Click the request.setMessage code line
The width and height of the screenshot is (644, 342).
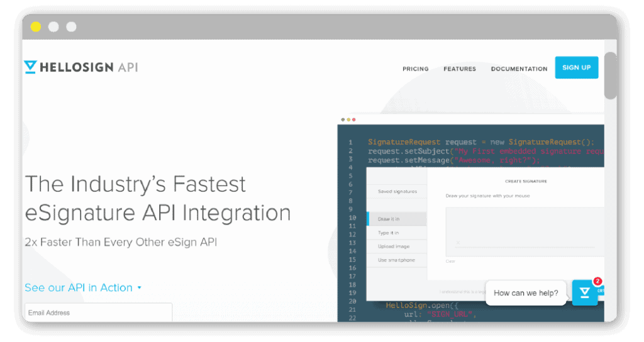click(x=454, y=160)
